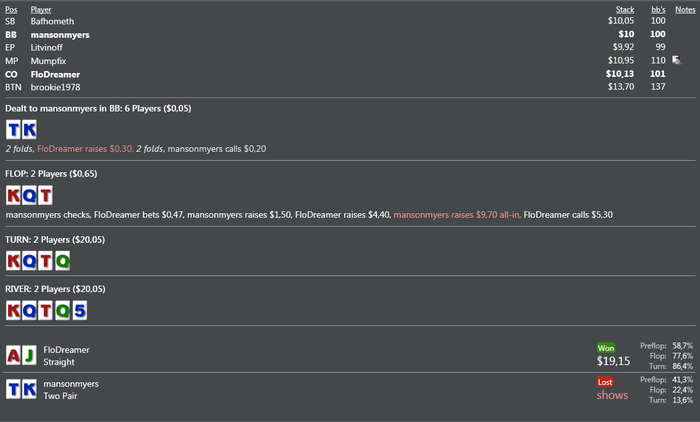Open the note icon beside Mumpfix
The width and height of the screenshot is (700, 422).
(677, 60)
